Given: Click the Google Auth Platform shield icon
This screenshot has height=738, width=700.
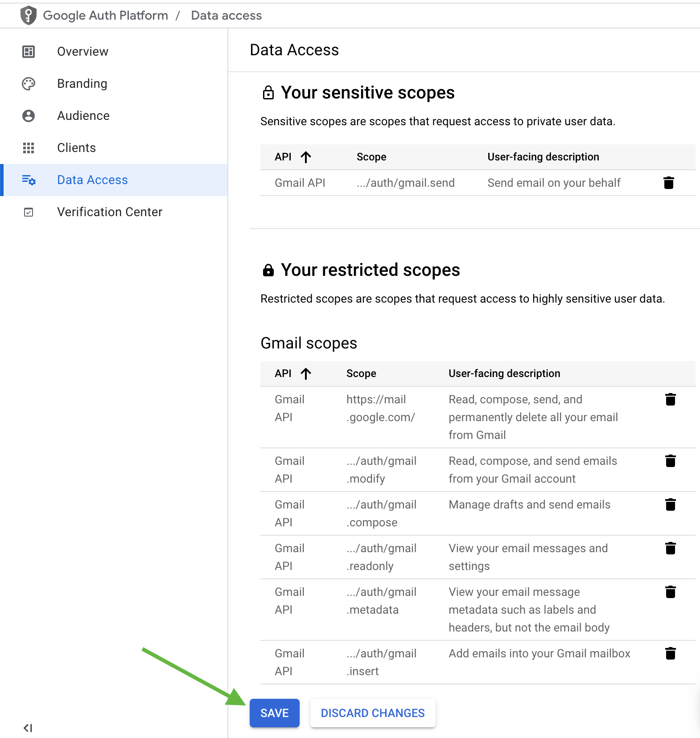Looking at the screenshot, I should click(29, 15).
